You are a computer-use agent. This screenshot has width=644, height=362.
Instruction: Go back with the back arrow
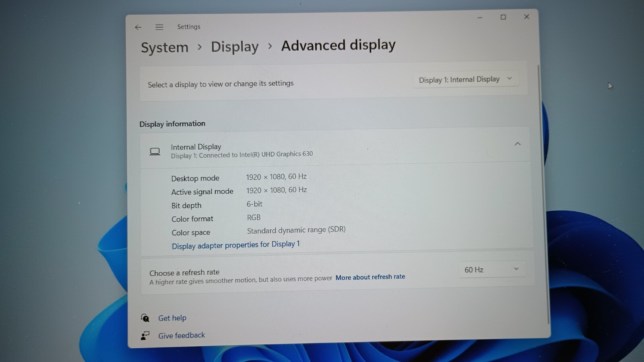click(138, 27)
